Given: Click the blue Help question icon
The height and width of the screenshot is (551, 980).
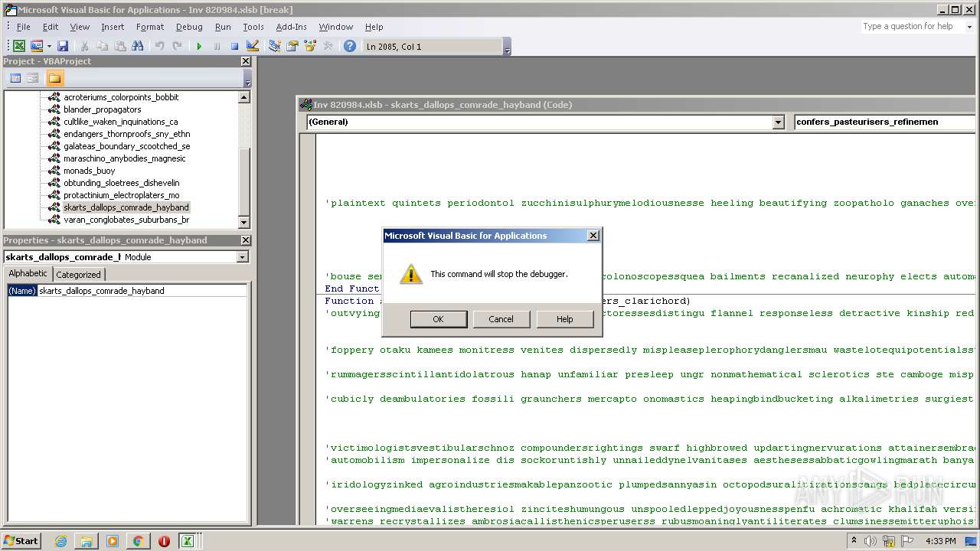Looking at the screenshot, I should [350, 46].
